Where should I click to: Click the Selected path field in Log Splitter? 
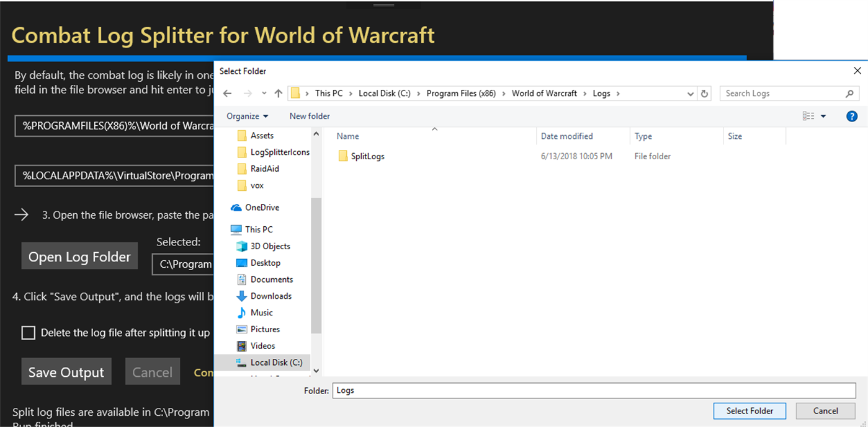click(183, 264)
